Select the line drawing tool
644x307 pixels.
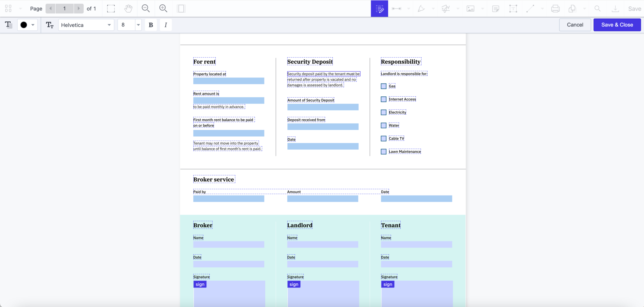(530, 9)
